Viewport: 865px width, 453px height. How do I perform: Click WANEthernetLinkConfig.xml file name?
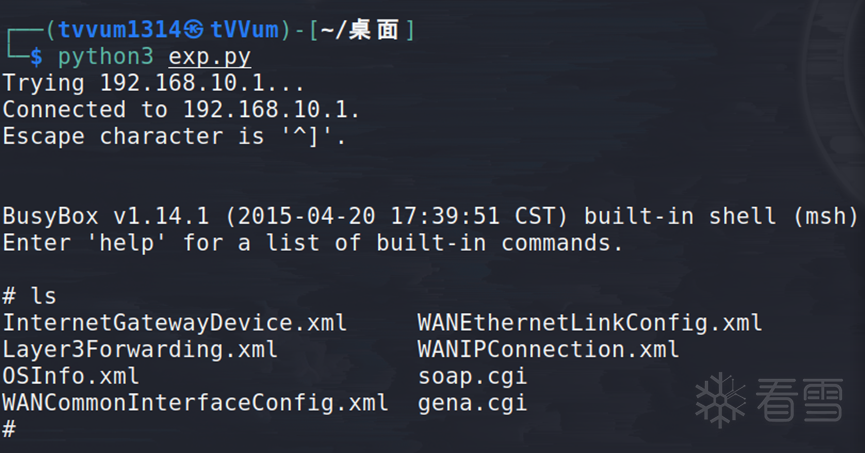click(590, 323)
